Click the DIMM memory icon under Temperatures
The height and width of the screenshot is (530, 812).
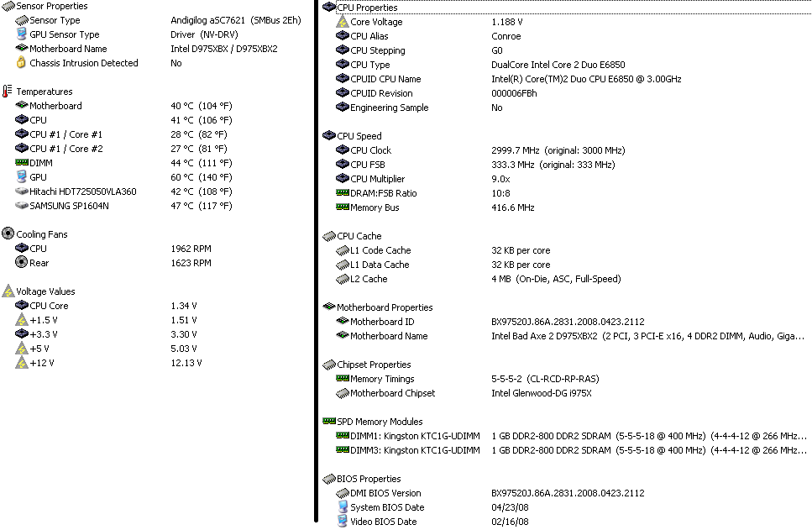pyautogui.click(x=21, y=163)
